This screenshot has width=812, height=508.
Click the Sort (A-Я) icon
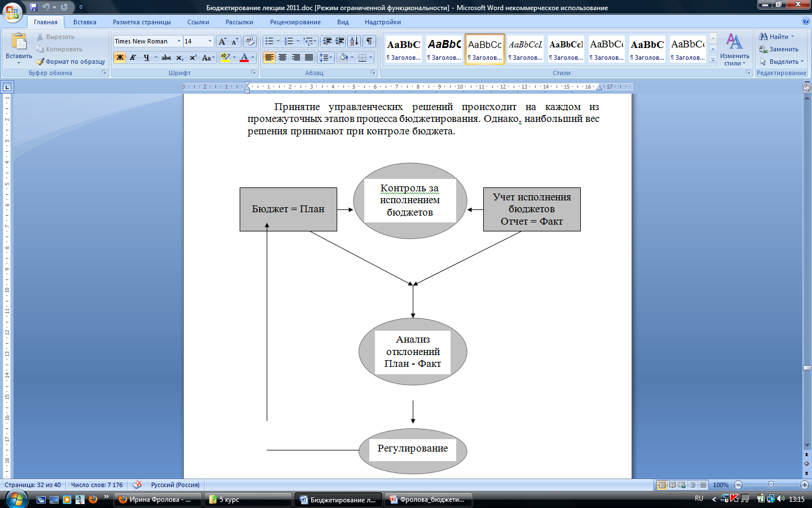click(354, 41)
